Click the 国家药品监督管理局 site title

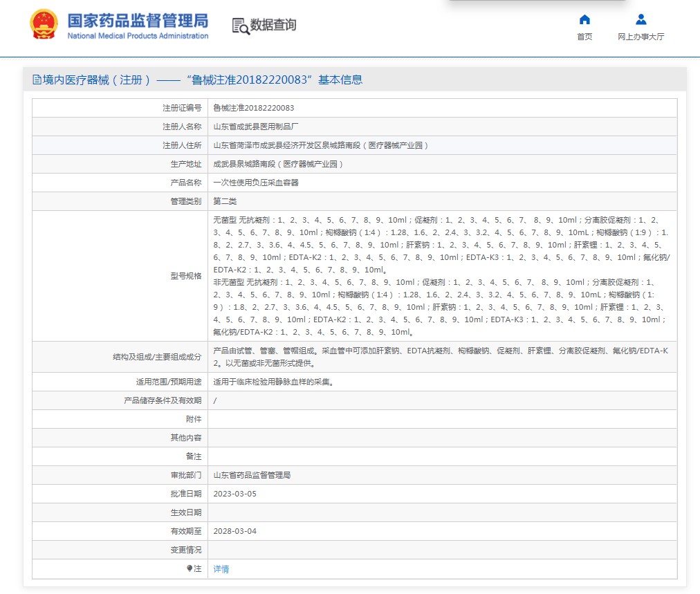[137, 21]
